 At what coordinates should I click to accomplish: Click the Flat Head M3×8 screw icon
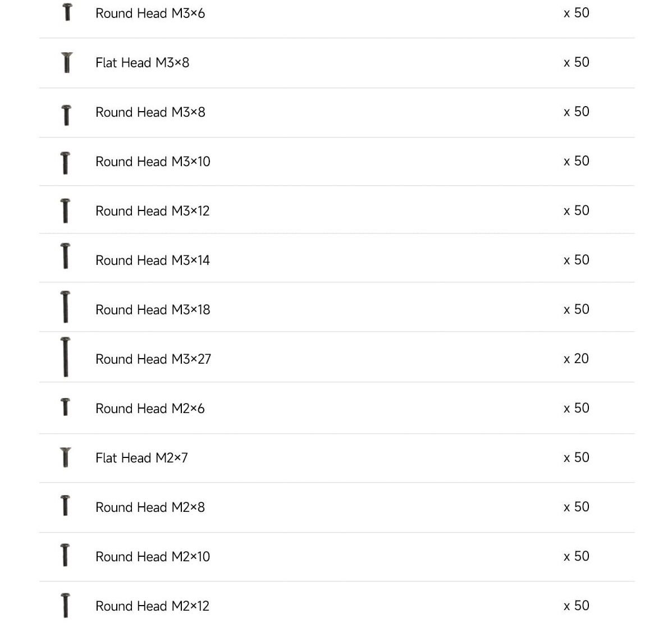click(x=67, y=62)
